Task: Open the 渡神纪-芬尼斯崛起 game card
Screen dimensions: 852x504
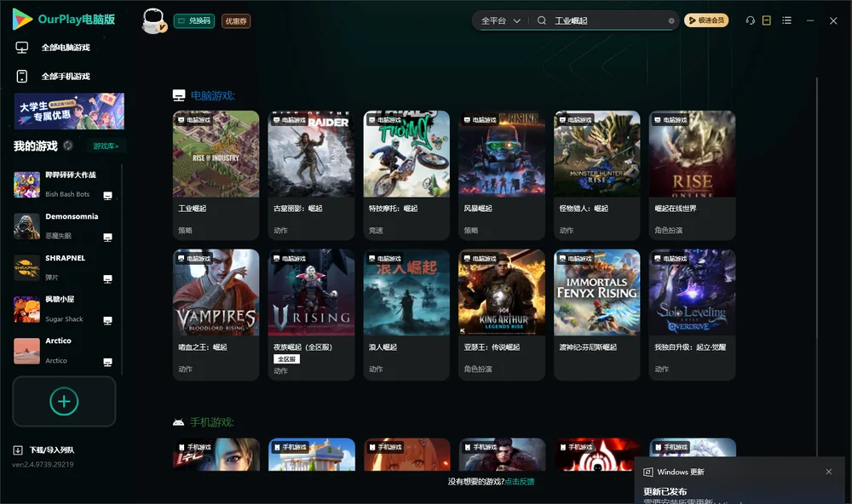Action: tap(597, 314)
